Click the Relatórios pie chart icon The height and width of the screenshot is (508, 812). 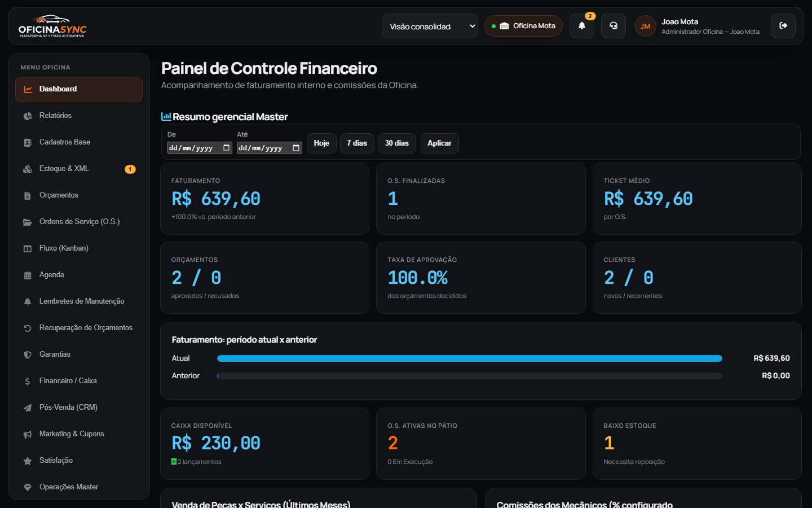tap(28, 116)
